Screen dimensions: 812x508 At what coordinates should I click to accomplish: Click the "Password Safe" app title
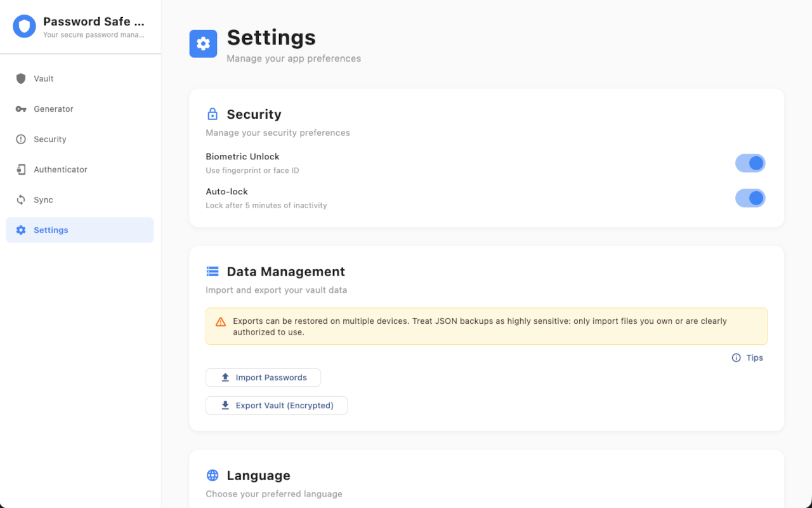(94, 22)
